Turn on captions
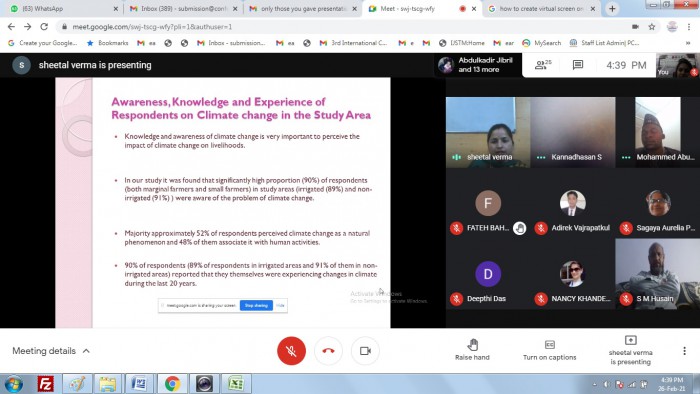This screenshot has height=394, width=700. point(550,350)
